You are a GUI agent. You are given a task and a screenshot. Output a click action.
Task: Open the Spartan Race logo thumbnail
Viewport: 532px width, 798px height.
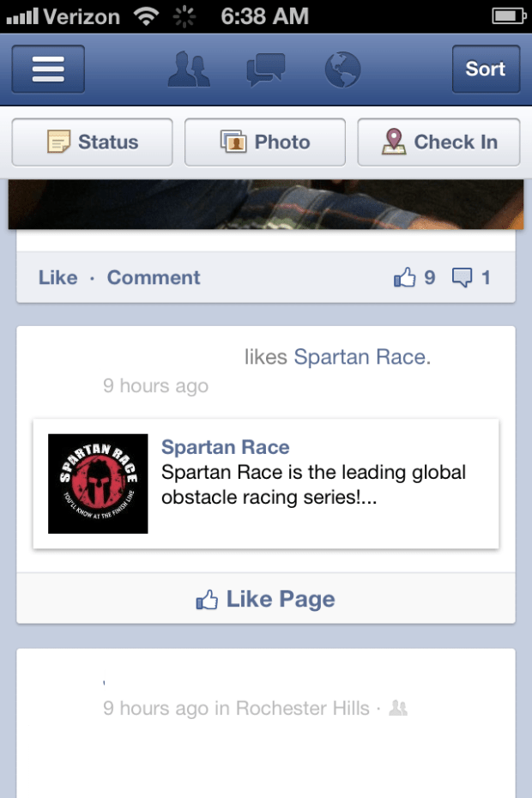point(98,483)
